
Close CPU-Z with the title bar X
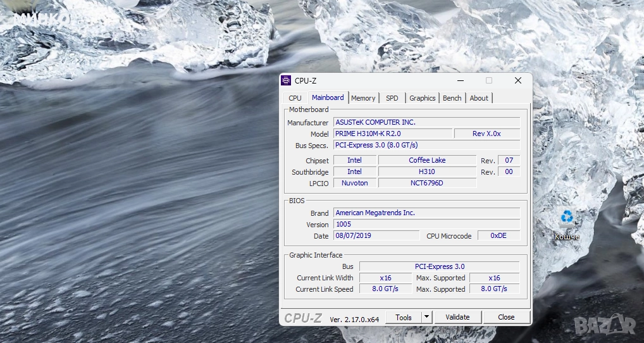[517, 80]
